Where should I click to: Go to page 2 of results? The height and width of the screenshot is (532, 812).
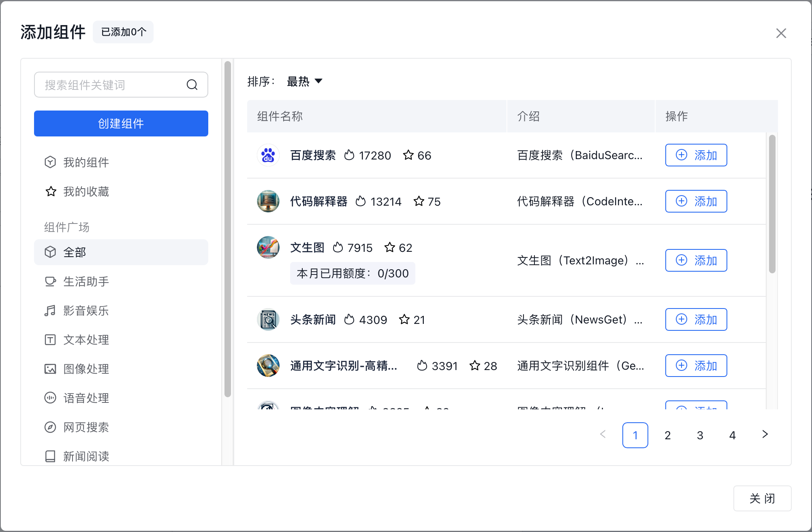pyautogui.click(x=667, y=435)
